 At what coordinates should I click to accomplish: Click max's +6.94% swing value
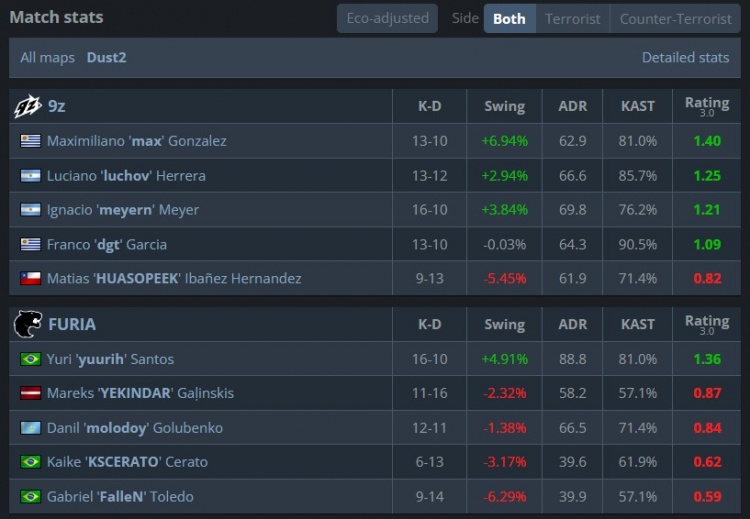coord(505,141)
